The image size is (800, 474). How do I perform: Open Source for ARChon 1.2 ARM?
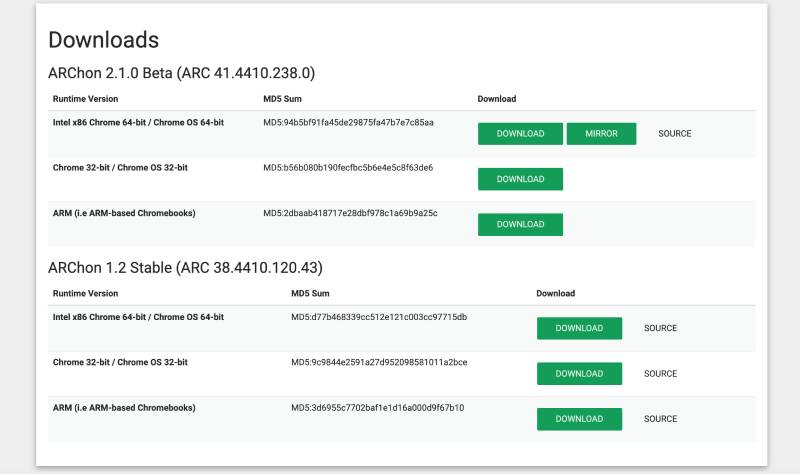coord(660,419)
